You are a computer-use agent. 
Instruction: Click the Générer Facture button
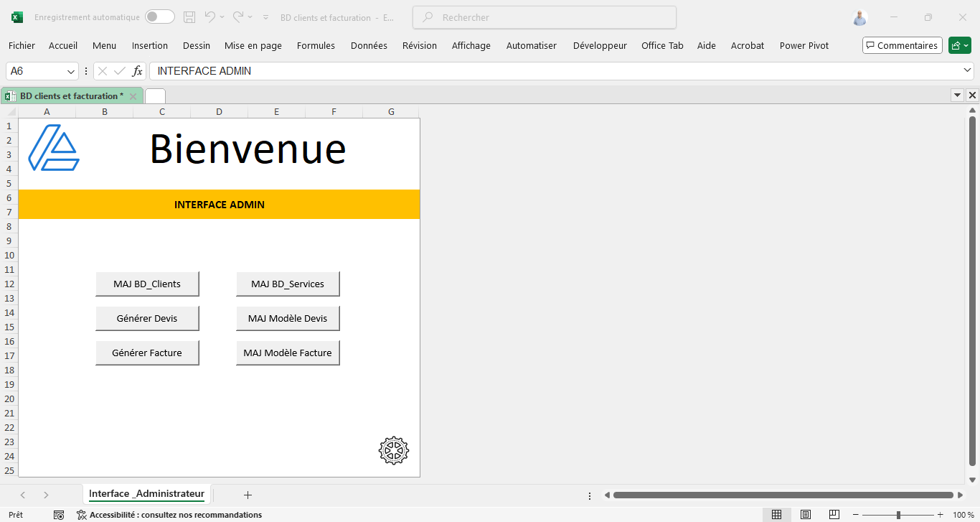click(x=147, y=353)
